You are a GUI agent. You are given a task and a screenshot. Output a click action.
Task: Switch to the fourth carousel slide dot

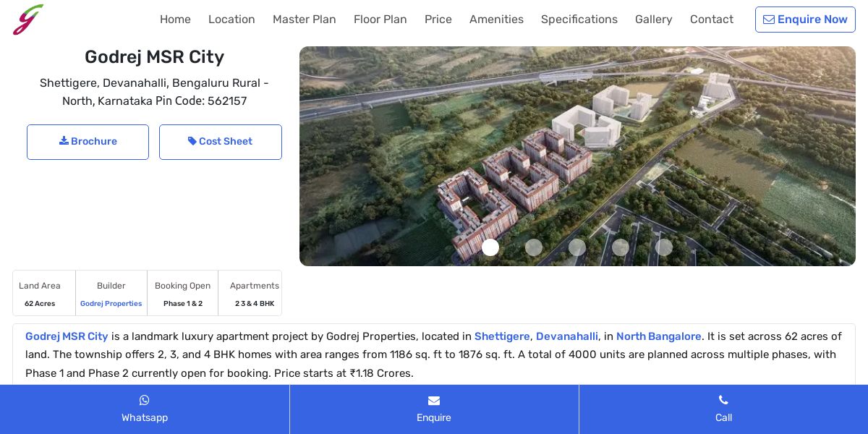pos(621,247)
